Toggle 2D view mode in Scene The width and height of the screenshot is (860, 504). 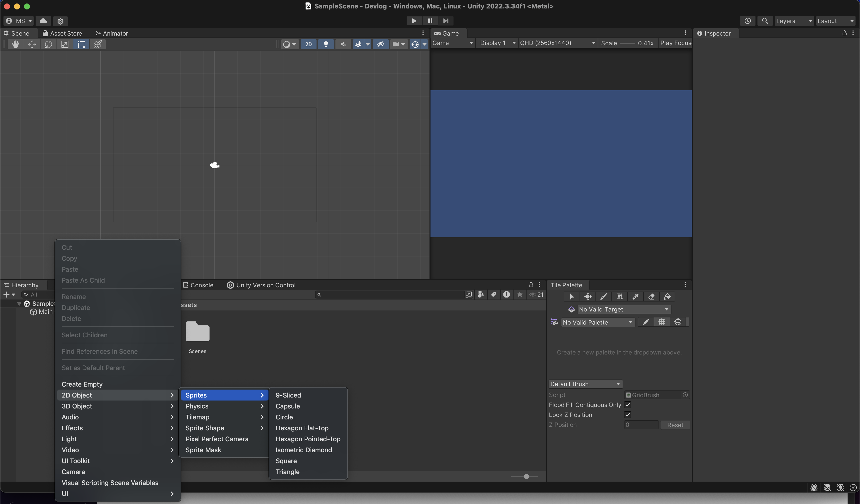(x=308, y=44)
